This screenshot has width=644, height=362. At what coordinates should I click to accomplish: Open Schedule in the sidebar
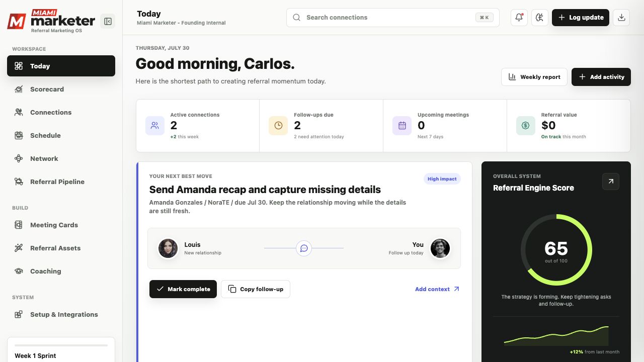[x=61, y=135]
